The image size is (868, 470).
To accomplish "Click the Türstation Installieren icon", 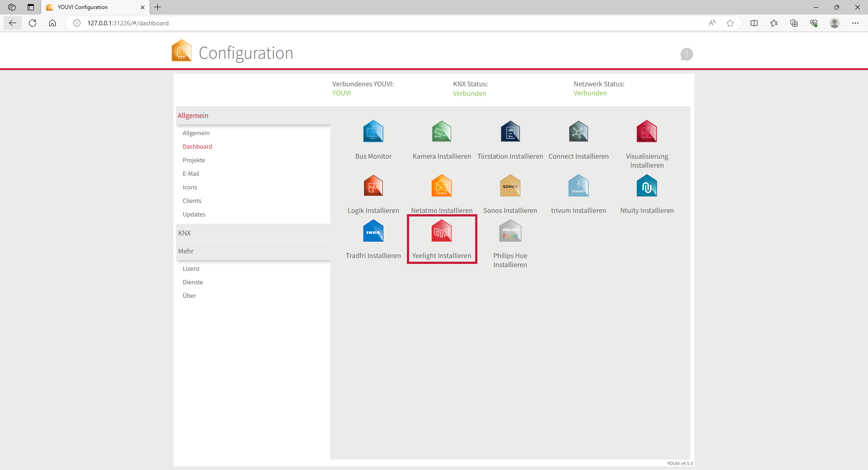I will point(510,132).
